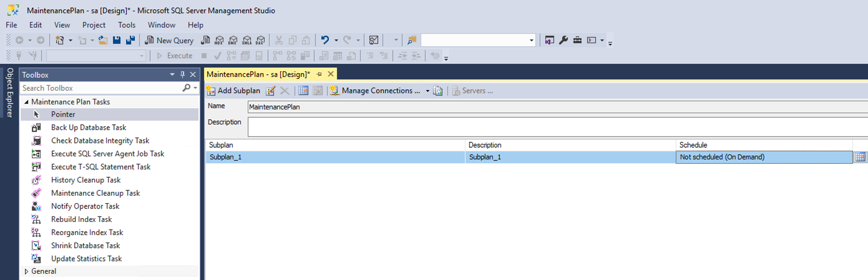Click the Search Toolbox input field
Image resolution: width=868 pixels, height=280 pixels.
[101, 88]
